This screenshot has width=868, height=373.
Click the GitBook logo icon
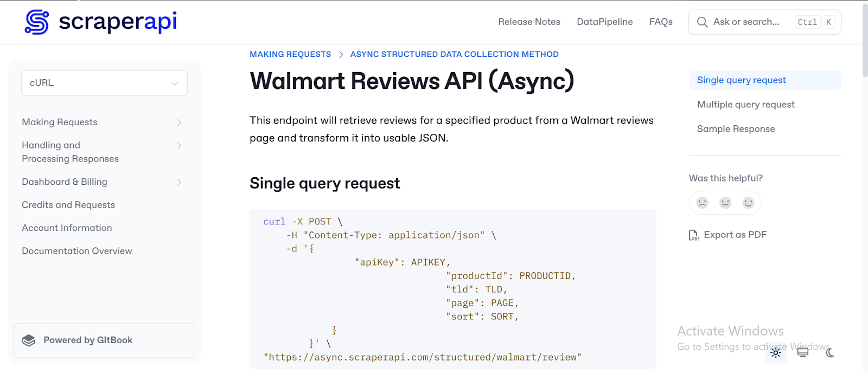29,340
